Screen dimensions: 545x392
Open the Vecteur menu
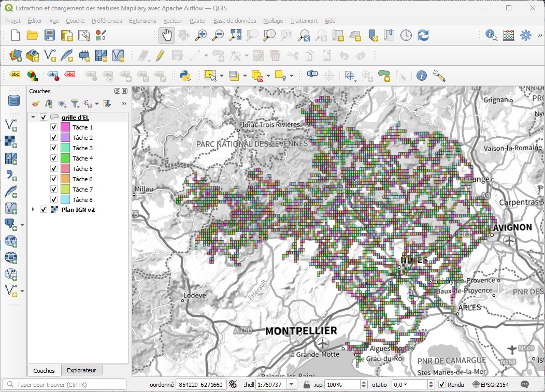pyautogui.click(x=173, y=21)
